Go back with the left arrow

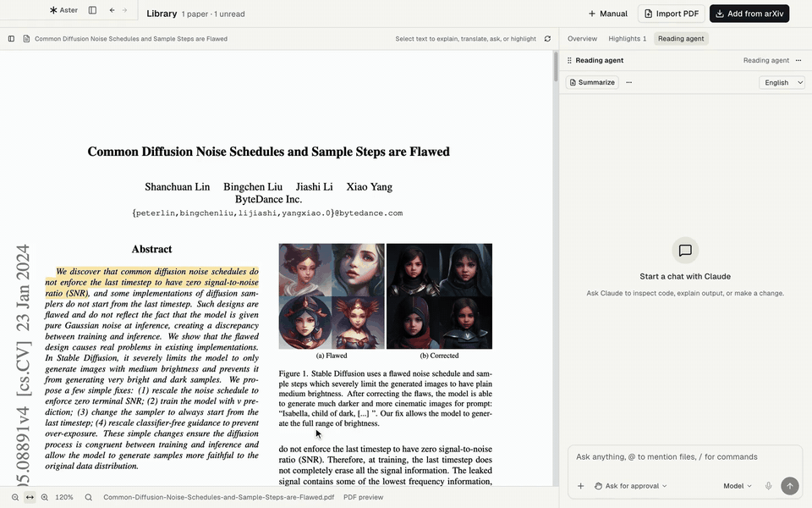pyautogui.click(x=112, y=10)
